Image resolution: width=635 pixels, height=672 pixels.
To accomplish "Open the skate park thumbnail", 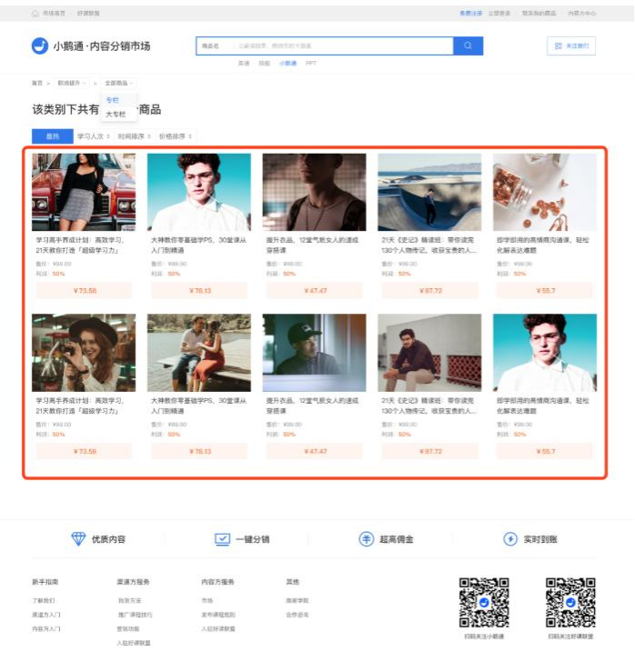I will point(429,193).
